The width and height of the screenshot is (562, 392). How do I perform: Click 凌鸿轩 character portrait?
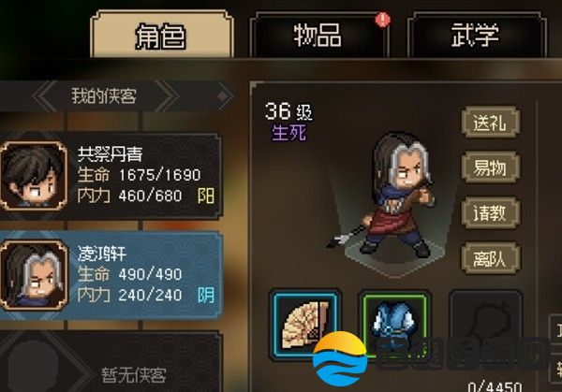34,275
